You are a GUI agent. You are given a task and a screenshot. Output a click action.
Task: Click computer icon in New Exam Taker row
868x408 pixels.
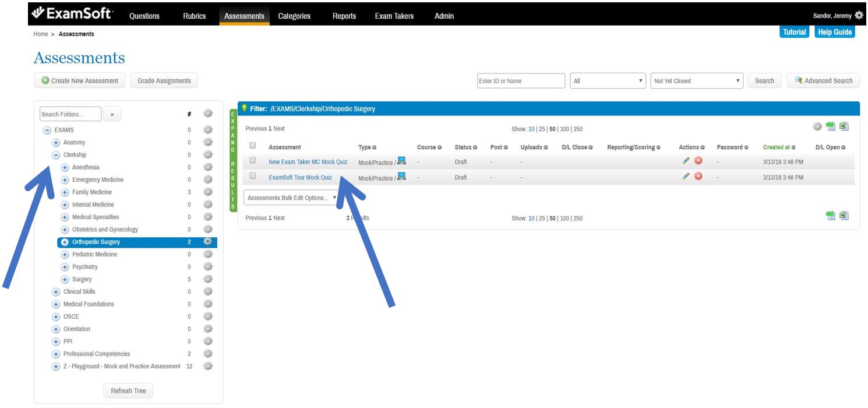401,161
